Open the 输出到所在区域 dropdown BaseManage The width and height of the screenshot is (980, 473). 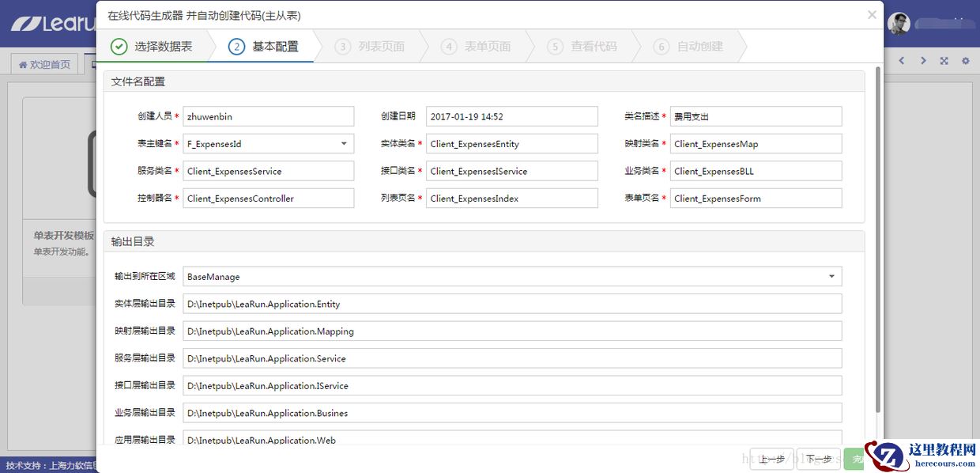click(512, 277)
